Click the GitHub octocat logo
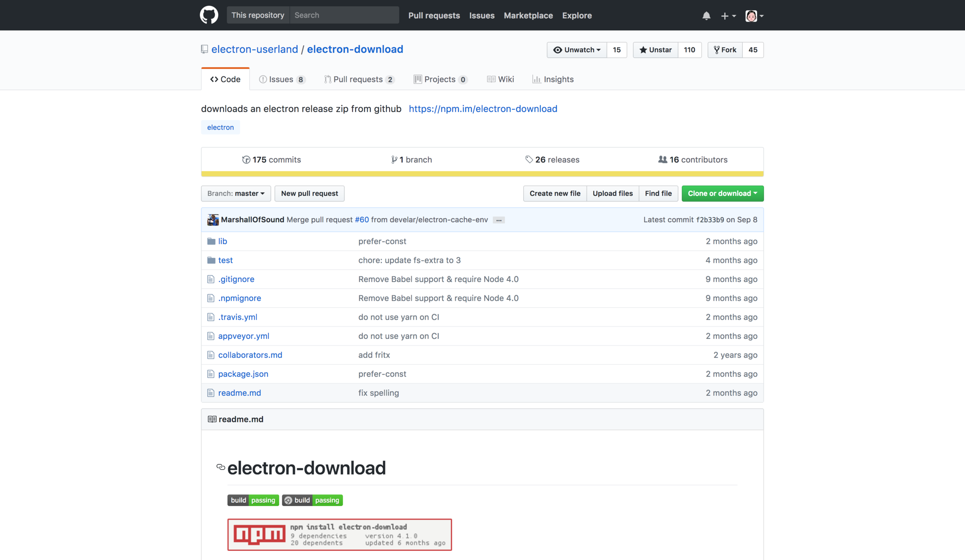965x560 pixels. [209, 15]
